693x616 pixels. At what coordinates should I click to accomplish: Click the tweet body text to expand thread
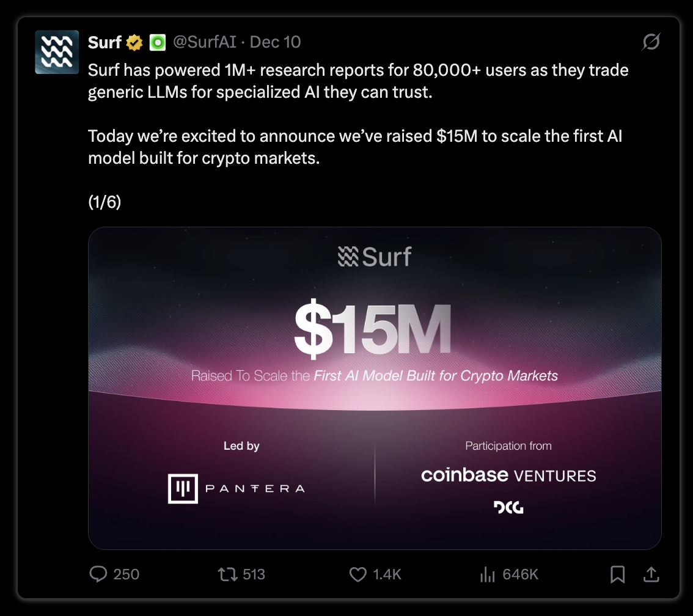pos(358,114)
